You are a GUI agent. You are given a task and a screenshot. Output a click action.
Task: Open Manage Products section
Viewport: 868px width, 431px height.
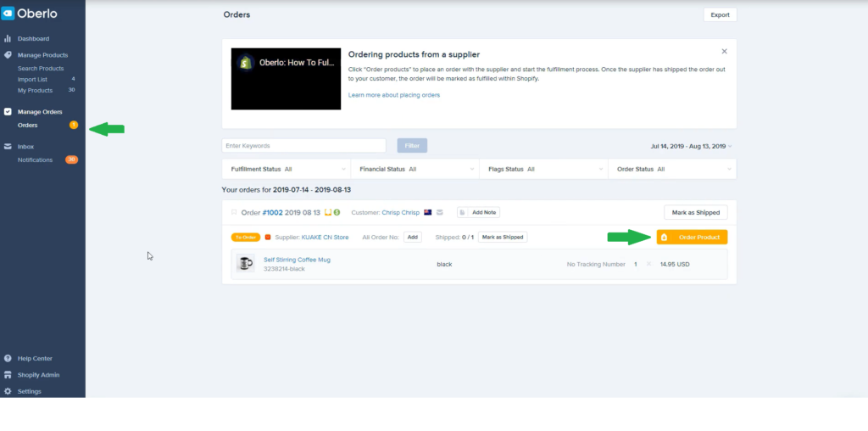coord(42,55)
